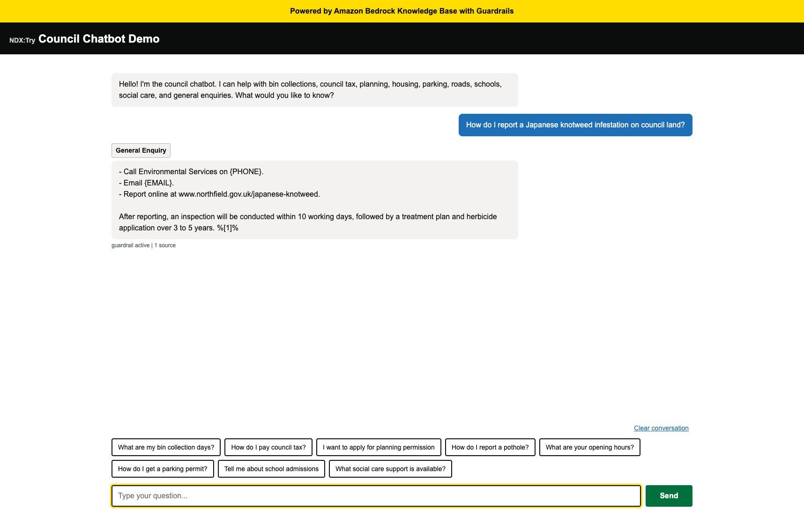
Task: Select 'What are your opening hours?' suggestion
Action: 590,447
